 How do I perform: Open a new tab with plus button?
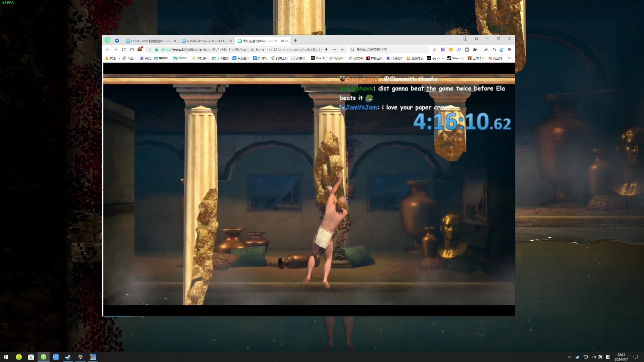tap(296, 41)
